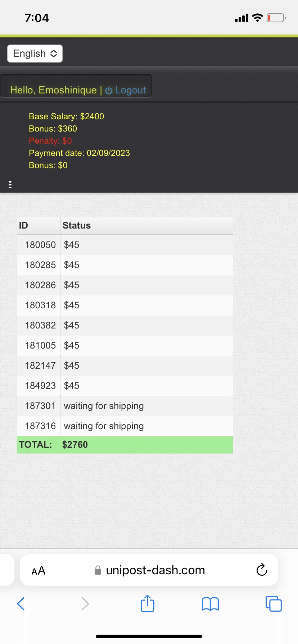The image size is (298, 644).
Task: Tap the unipost-dash.com address field
Action: click(149, 570)
